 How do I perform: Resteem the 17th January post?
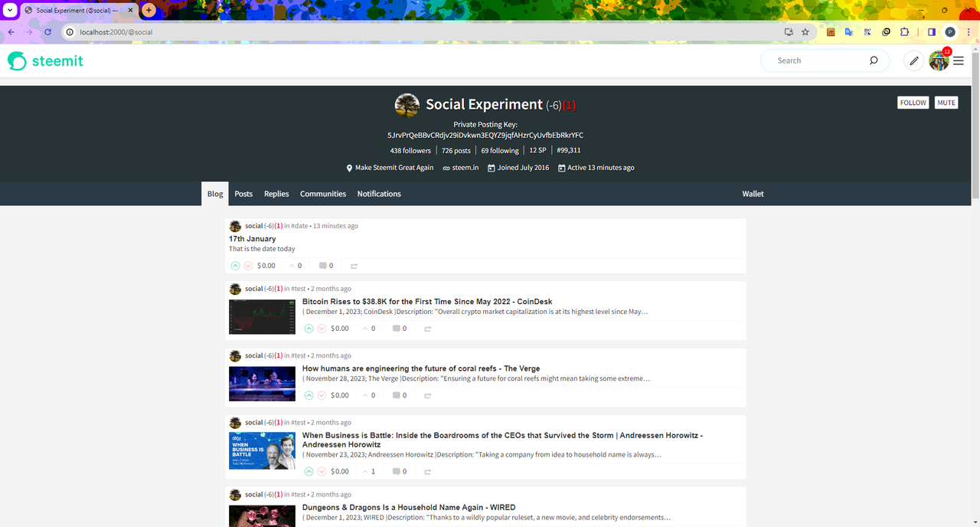[x=354, y=266]
